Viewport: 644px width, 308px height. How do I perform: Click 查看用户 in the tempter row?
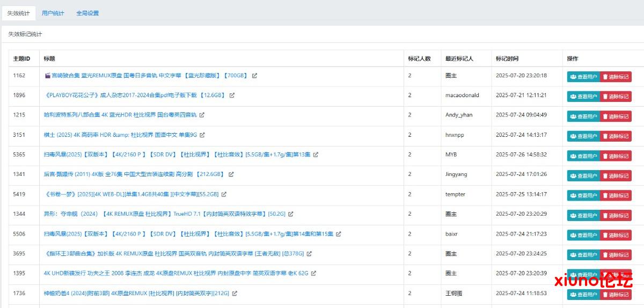(583, 196)
